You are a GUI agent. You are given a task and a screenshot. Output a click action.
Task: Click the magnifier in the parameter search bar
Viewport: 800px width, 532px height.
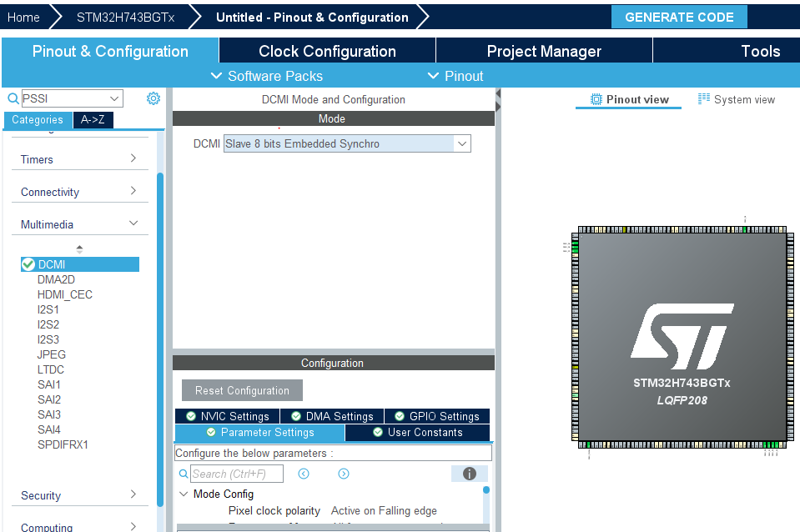(184, 473)
